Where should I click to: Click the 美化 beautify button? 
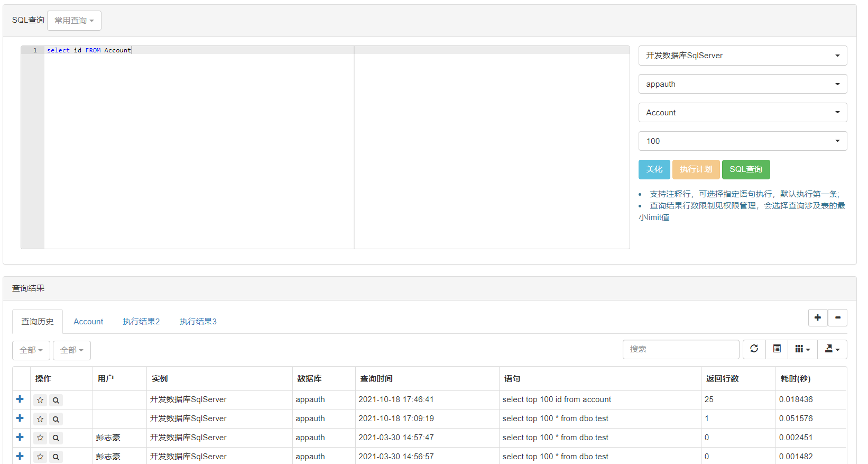[654, 169]
